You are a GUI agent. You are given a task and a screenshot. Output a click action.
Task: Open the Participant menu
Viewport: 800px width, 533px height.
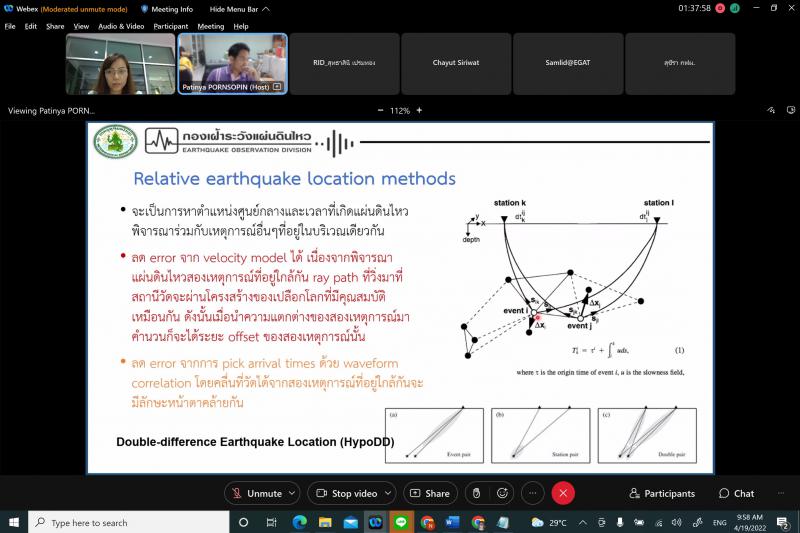coord(170,27)
